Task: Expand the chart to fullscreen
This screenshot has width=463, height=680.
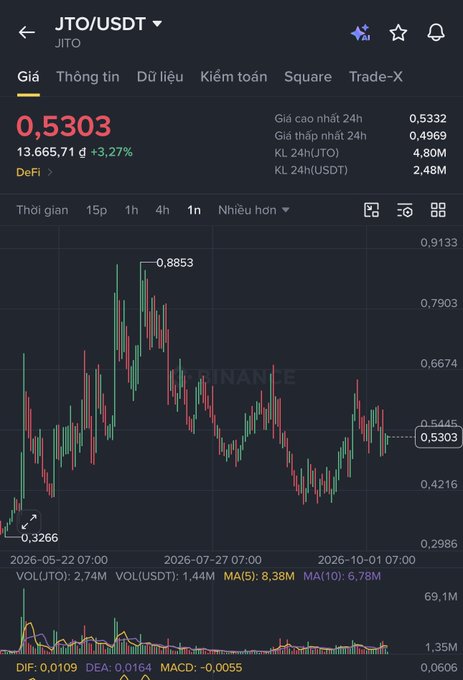Action: 29,521
